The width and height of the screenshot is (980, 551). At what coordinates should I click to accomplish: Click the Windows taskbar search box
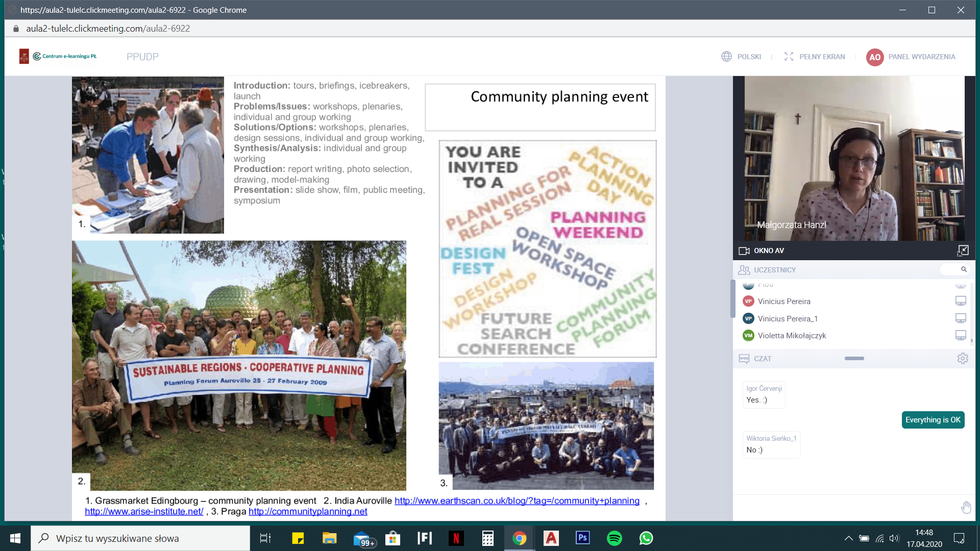(140, 539)
